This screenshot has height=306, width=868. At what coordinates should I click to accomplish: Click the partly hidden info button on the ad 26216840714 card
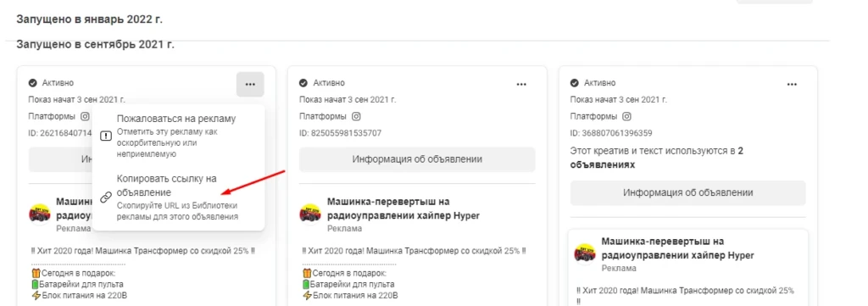(60, 159)
